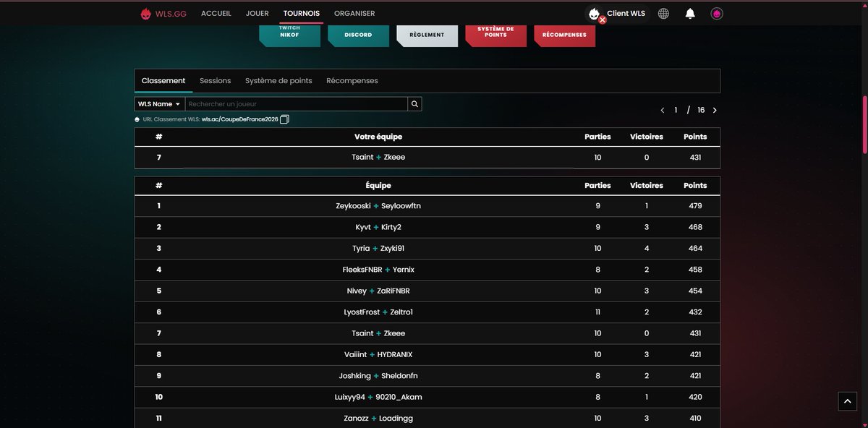The width and height of the screenshot is (868, 428).
Task: Click the red Système de points button
Action: click(495, 35)
